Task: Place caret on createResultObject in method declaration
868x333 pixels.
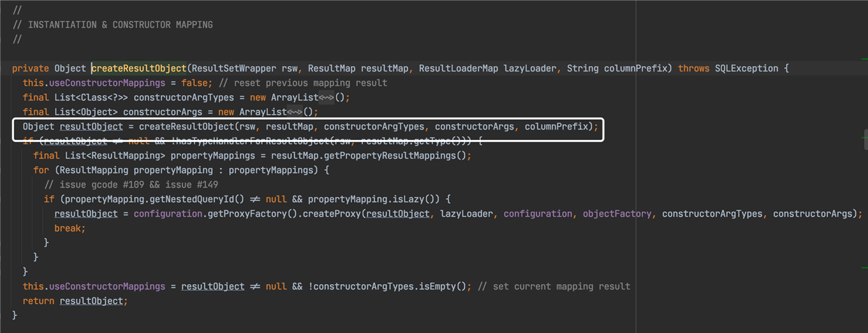Action: pyautogui.click(x=139, y=68)
